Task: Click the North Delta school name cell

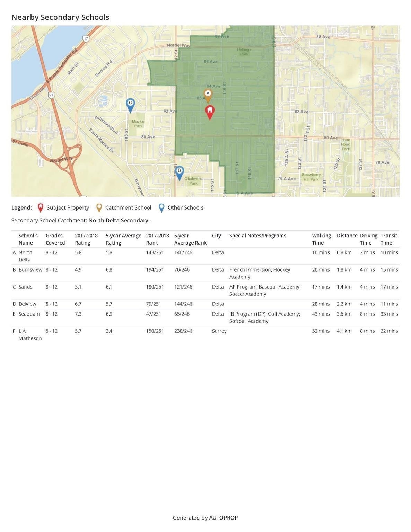Action: pyautogui.click(x=25, y=256)
